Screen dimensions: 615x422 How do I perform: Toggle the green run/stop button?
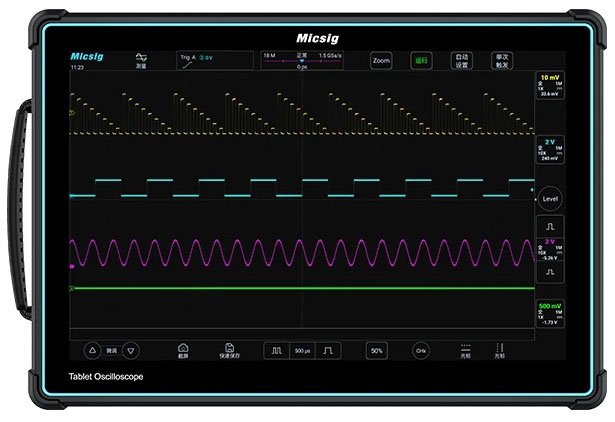[x=421, y=61]
